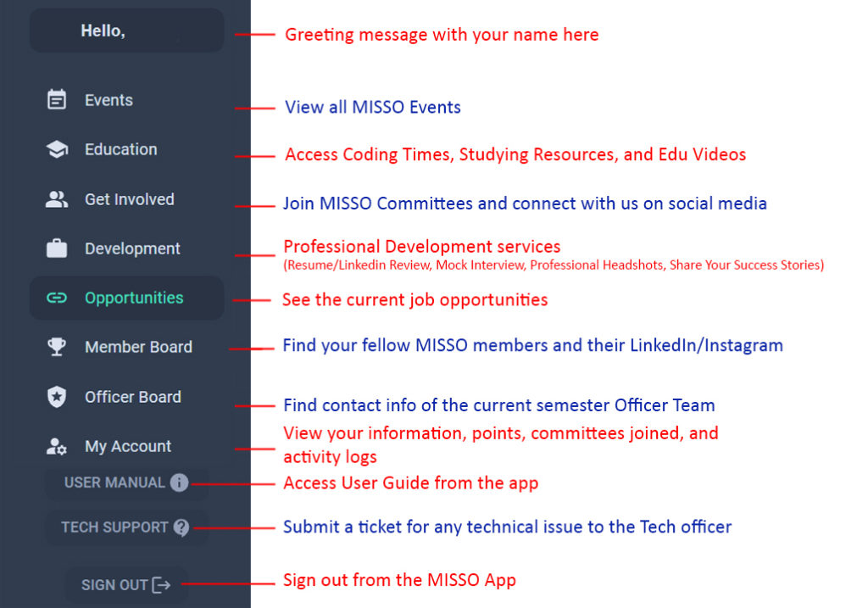Select the Events calendar icon

(x=57, y=99)
